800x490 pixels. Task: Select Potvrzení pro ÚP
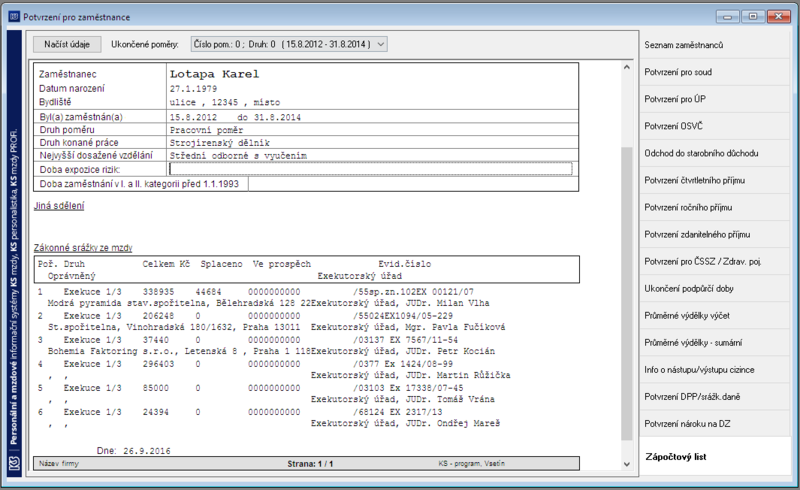pos(714,99)
